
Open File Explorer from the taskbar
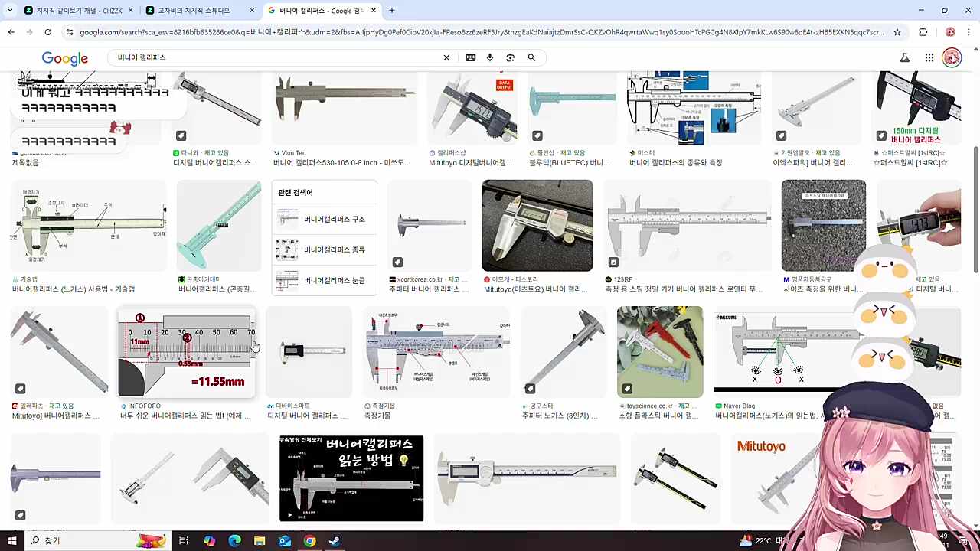[260, 541]
